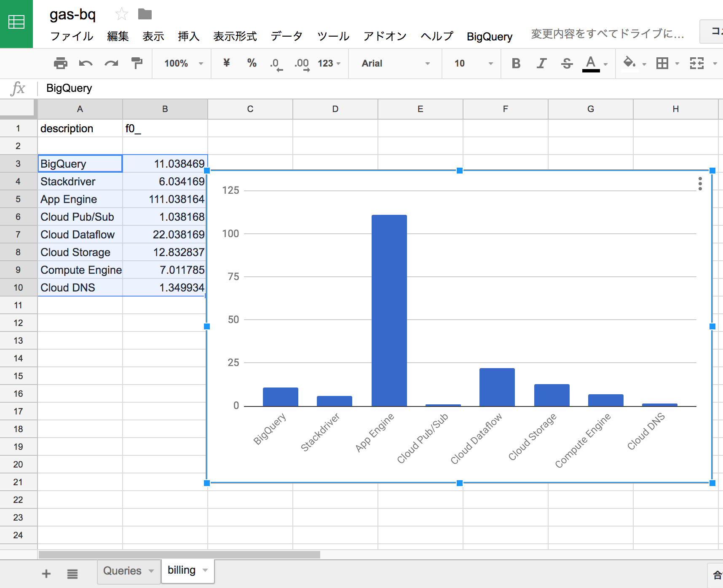Open the ツール menu
Viewport: 723px width, 588px height.
(x=333, y=36)
